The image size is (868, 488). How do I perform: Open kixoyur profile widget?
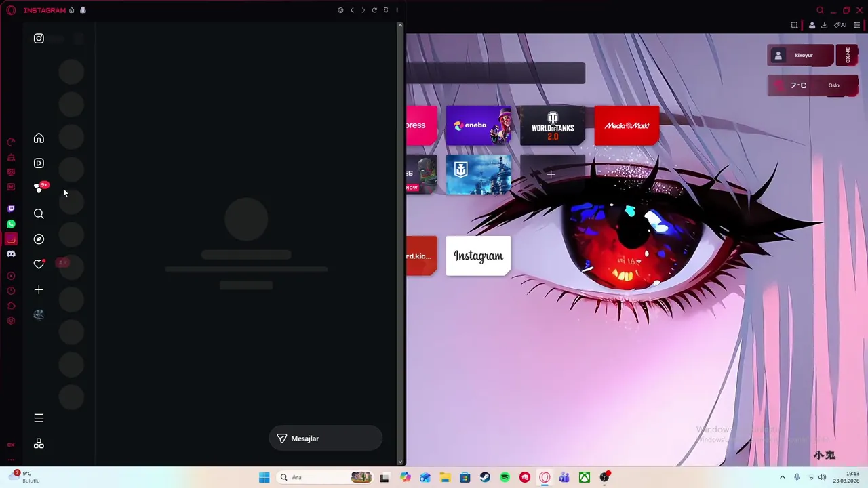click(800, 56)
